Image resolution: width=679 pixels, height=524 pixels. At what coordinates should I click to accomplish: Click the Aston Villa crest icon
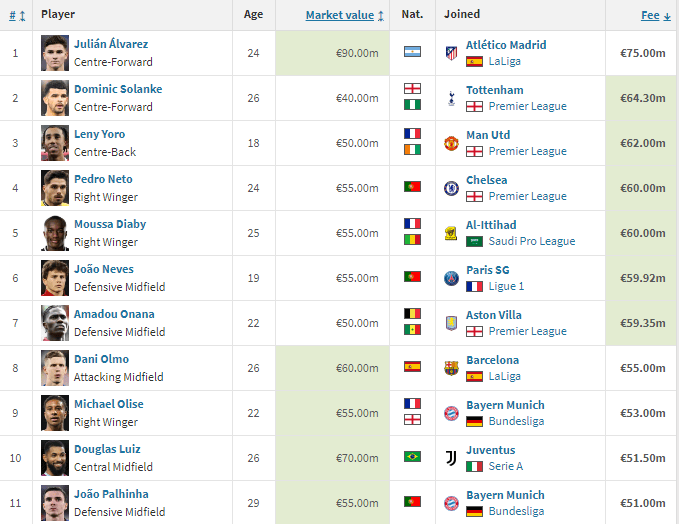pyautogui.click(x=451, y=323)
